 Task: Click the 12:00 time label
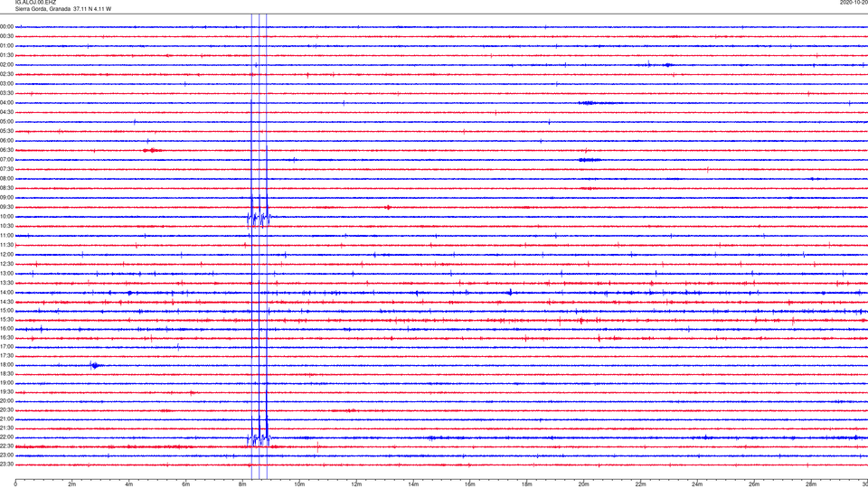6,255
